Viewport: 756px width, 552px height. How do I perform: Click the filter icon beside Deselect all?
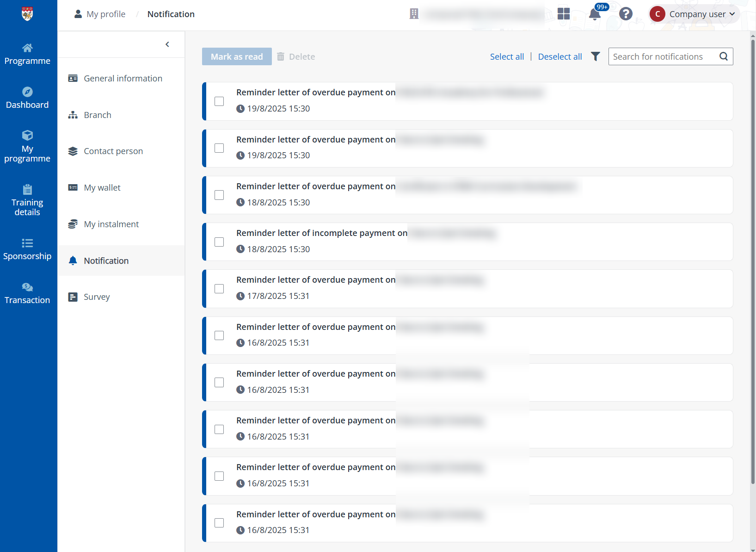(595, 56)
